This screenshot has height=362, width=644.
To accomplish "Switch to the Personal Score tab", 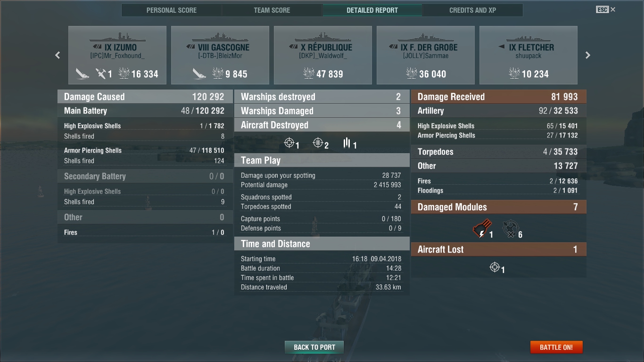I will coord(172,10).
